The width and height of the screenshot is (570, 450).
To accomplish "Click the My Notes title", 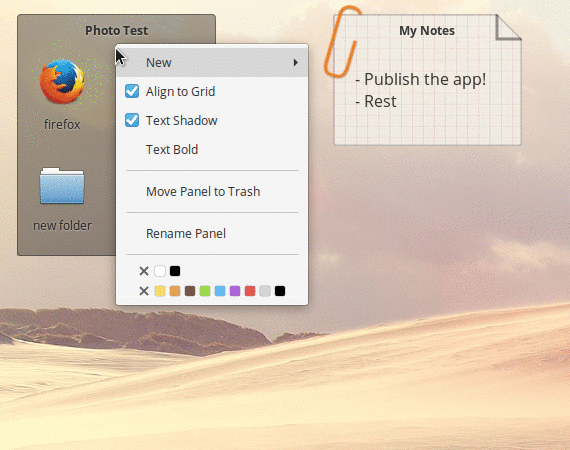I will click(427, 31).
